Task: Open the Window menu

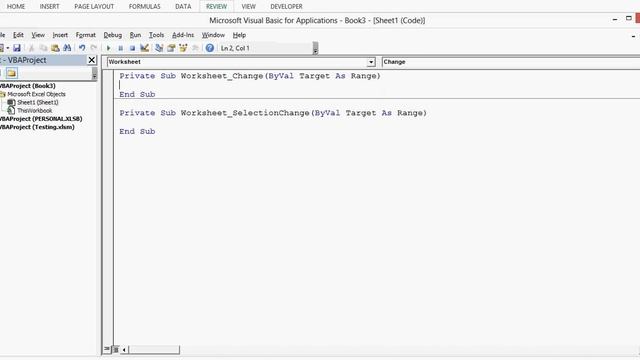Action: [213, 35]
